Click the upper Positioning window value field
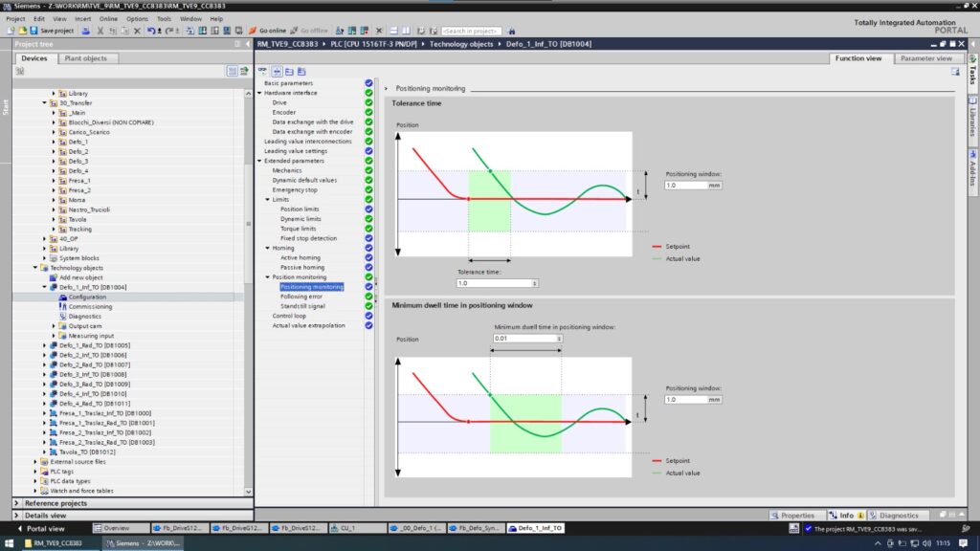Viewport: 980px width, 551px height. click(x=686, y=185)
